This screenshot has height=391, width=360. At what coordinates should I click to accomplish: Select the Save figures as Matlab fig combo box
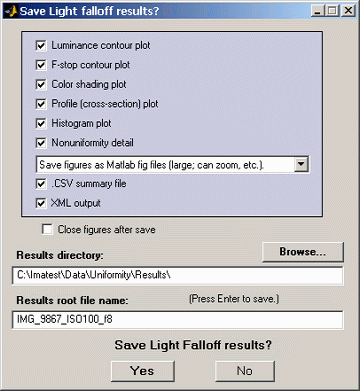[x=172, y=164]
